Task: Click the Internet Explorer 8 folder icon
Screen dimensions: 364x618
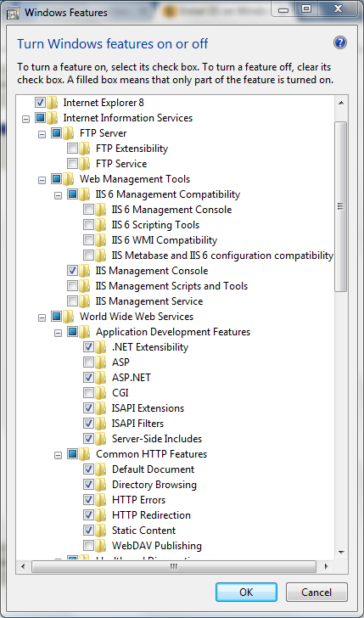Action: [53, 103]
